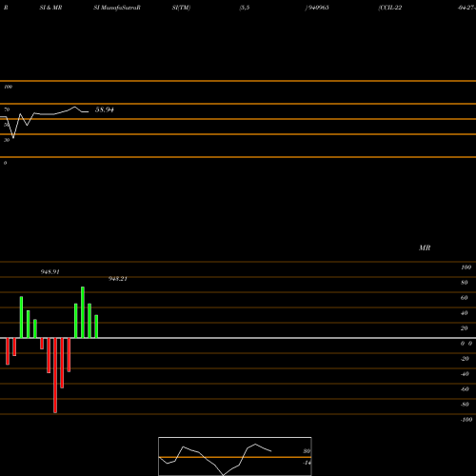Viewport: 476px width, 476px height.
Task: Open the mini line chart thumbnail
Action: 235,456
